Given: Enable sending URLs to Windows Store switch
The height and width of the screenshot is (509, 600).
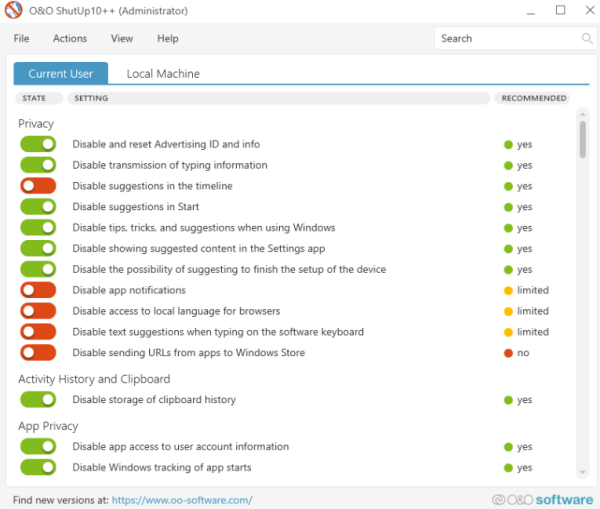Looking at the screenshot, I should tap(38, 352).
